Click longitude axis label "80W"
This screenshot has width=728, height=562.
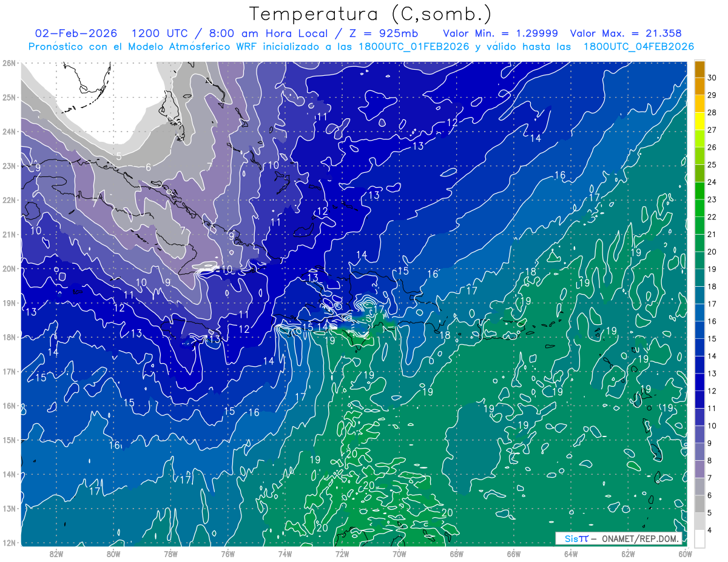pyautogui.click(x=113, y=554)
